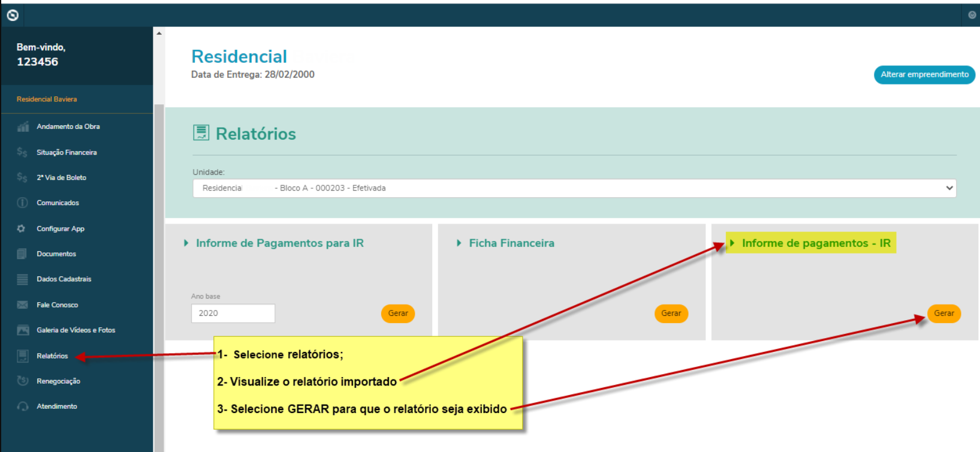Viewport: 980px width, 452px height.
Task: Click the Dados Cadastrais list icon
Action: pyautogui.click(x=23, y=279)
